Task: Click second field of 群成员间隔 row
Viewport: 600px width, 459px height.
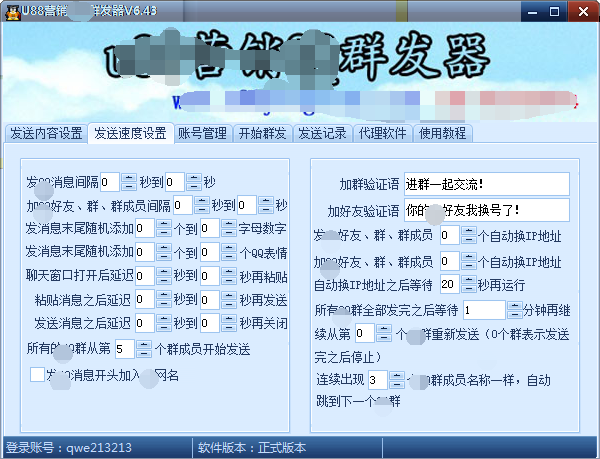Action: [247, 205]
